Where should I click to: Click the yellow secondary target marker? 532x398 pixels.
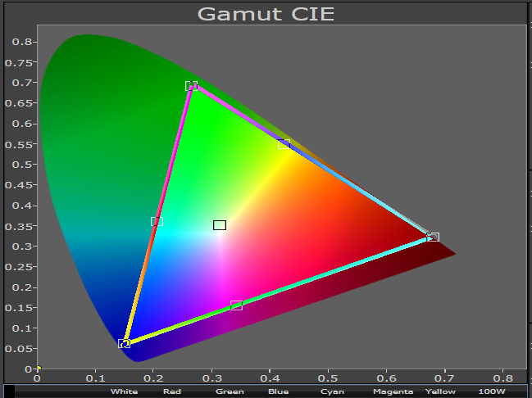point(284,144)
